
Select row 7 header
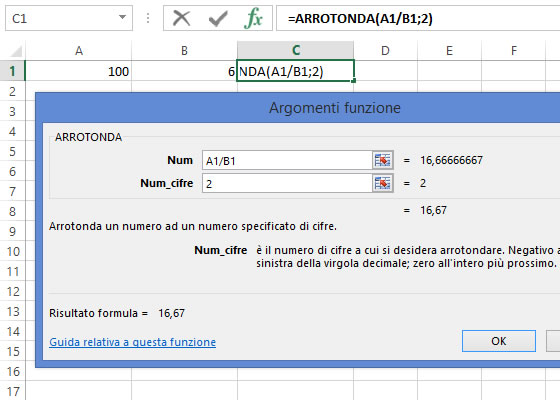[12, 191]
